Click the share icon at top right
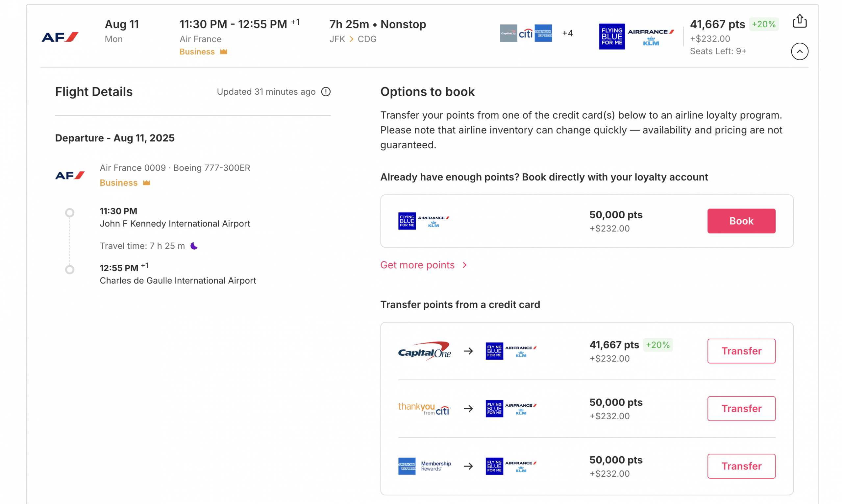 (x=799, y=21)
